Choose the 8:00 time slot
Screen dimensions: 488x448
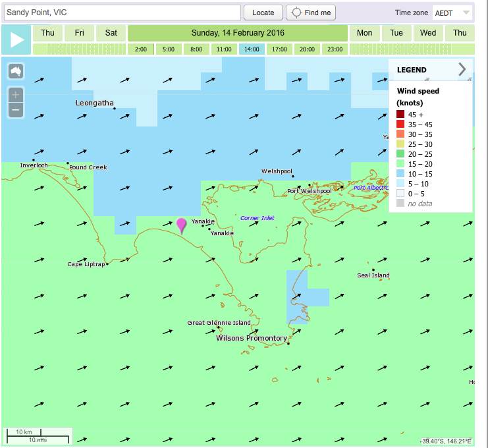(x=196, y=49)
